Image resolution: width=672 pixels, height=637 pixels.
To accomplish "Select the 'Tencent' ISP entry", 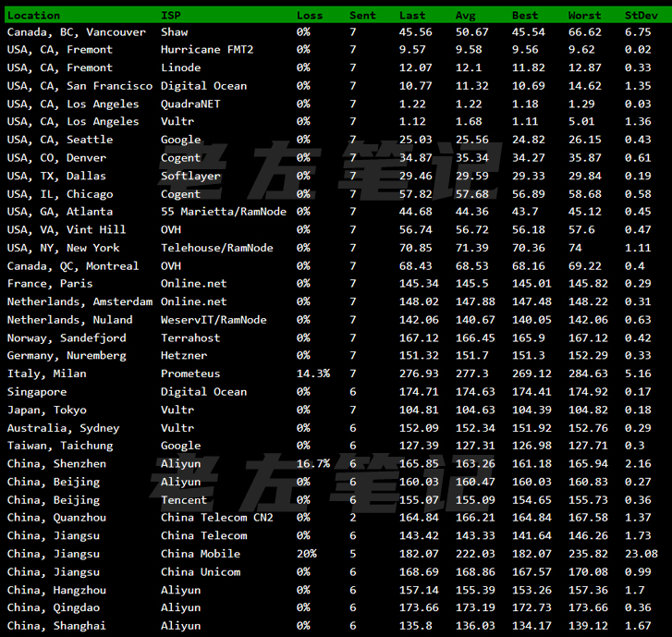I will pos(184,500).
